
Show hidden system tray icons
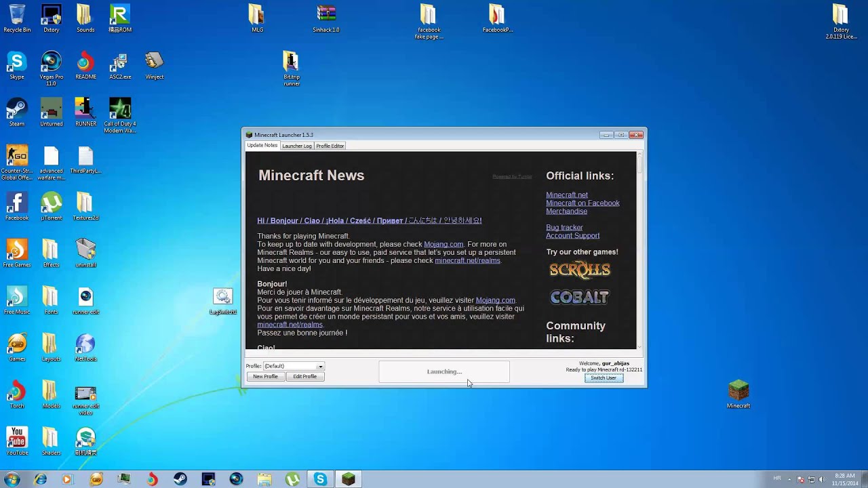point(789,479)
